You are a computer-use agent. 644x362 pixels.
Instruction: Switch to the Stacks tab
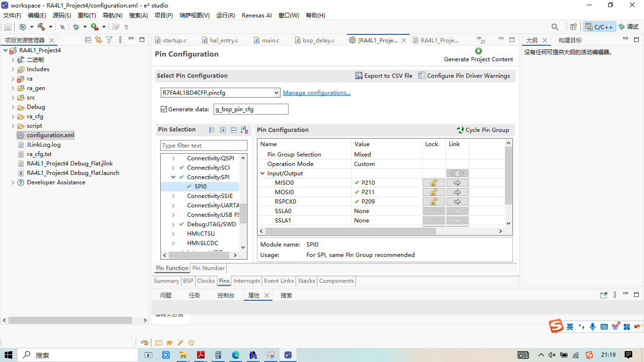[306, 281]
